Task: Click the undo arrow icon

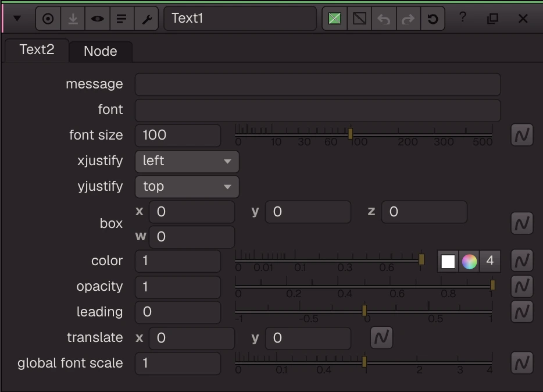Action: [x=384, y=19]
